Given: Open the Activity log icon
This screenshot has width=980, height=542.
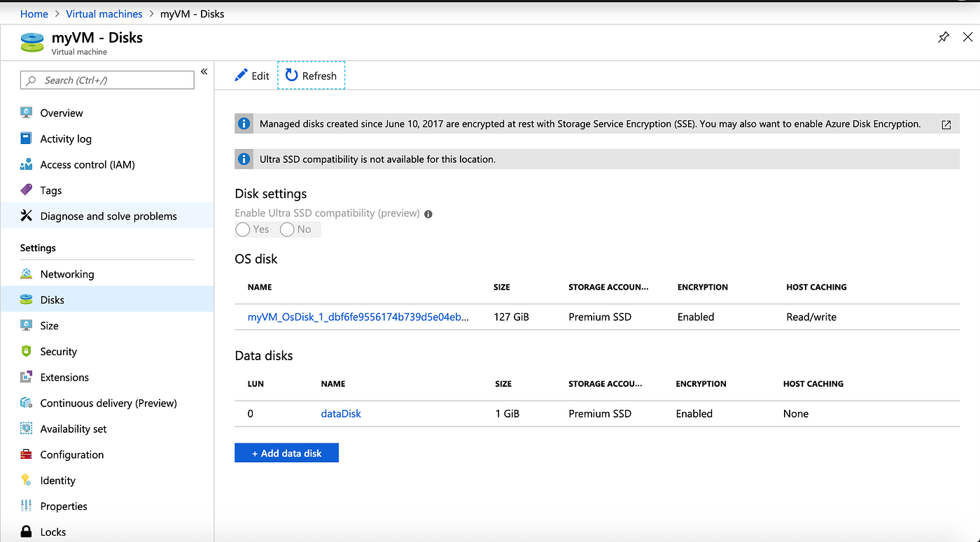Looking at the screenshot, I should [26, 138].
